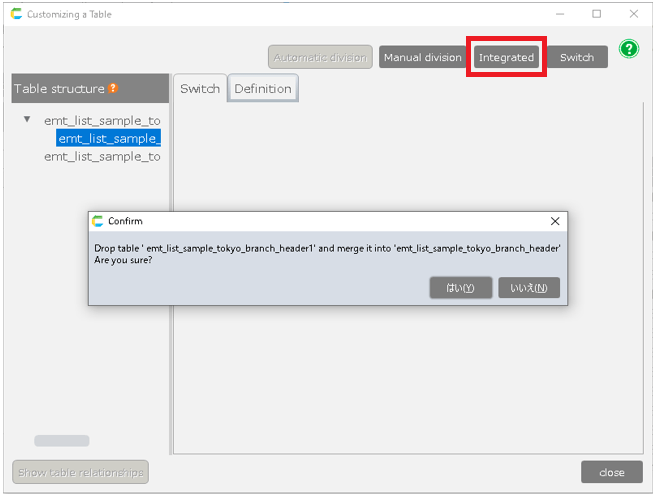
Task: Click the Show table relationships button
Action: (80, 472)
